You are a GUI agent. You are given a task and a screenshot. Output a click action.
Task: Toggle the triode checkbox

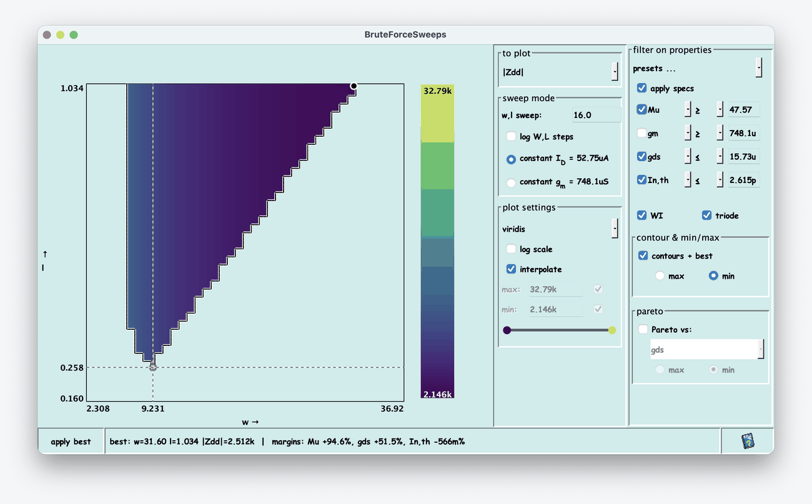pos(706,215)
